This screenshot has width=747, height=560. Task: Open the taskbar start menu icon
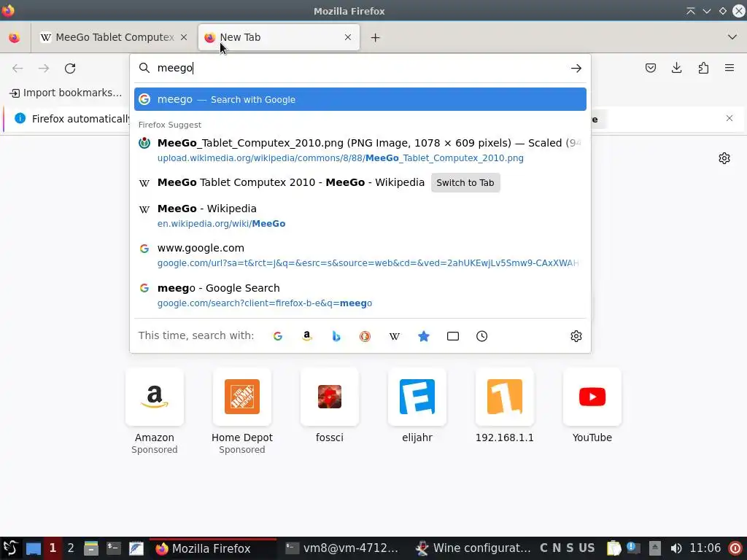click(10, 548)
